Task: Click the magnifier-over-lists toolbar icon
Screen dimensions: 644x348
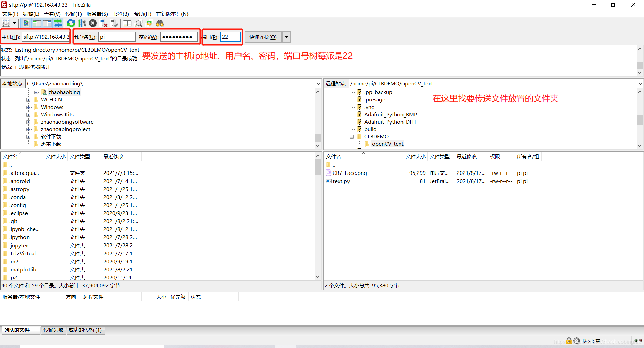Action: tap(139, 23)
